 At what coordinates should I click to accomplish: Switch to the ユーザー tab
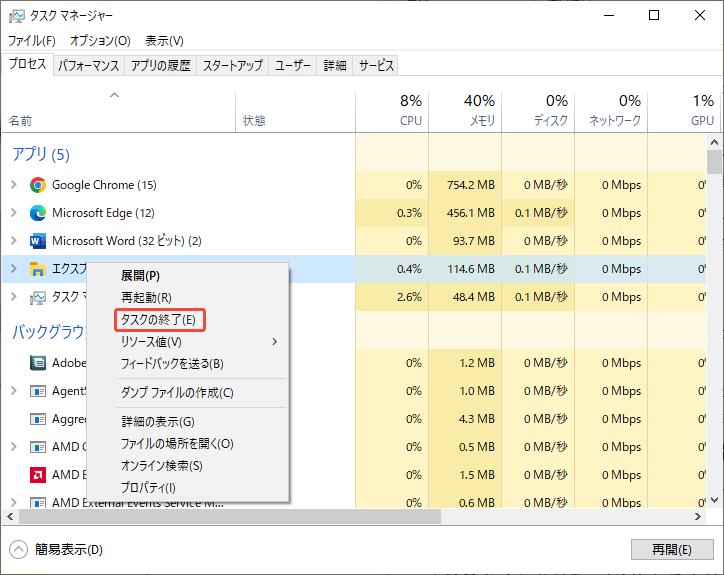(x=293, y=66)
